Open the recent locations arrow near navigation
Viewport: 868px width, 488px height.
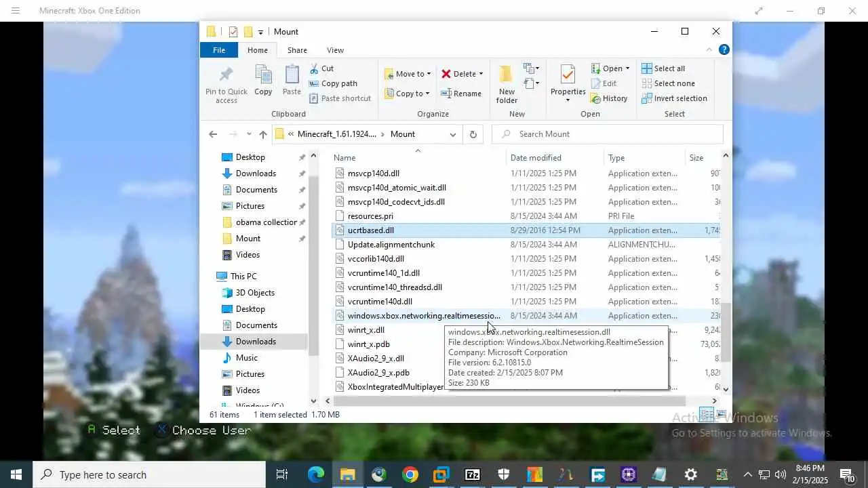[x=249, y=134]
